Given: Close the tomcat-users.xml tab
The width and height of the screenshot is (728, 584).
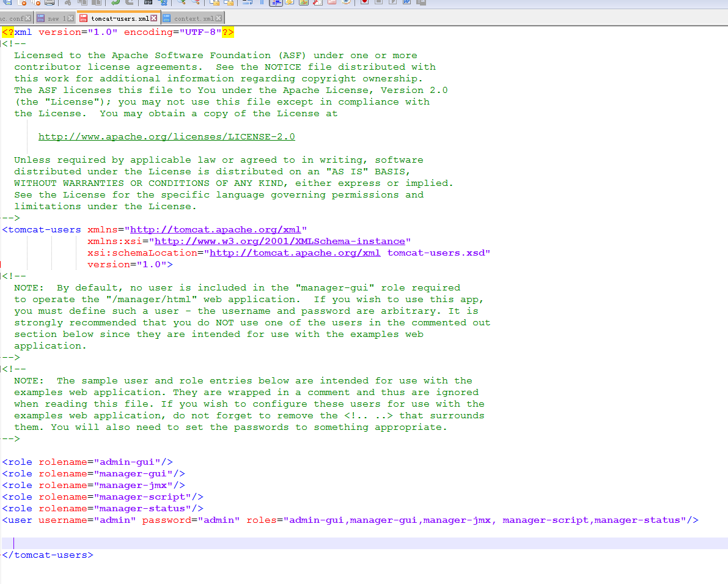Looking at the screenshot, I should coord(153,18).
